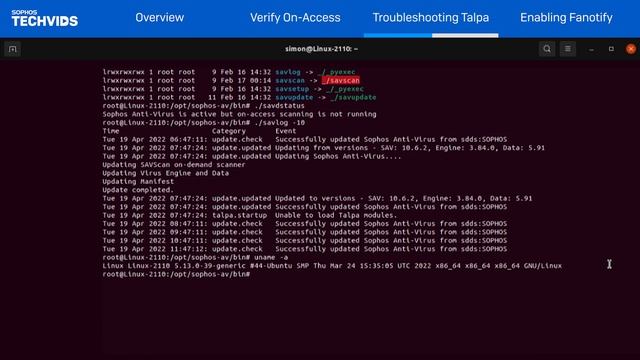The width and height of the screenshot is (640, 360).
Task: Open the Overview chapter tab
Action: (160, 18)
